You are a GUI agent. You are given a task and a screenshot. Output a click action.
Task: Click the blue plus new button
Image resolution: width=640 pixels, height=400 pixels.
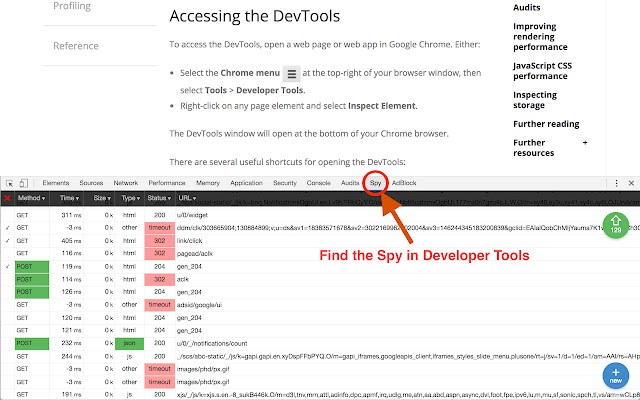click(616, 376)
